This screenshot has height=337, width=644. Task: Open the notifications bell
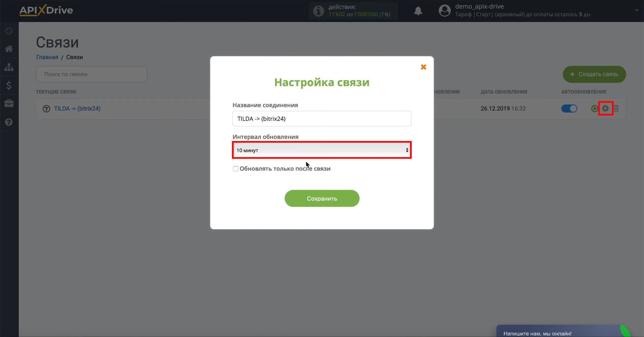tap(418, 11)
